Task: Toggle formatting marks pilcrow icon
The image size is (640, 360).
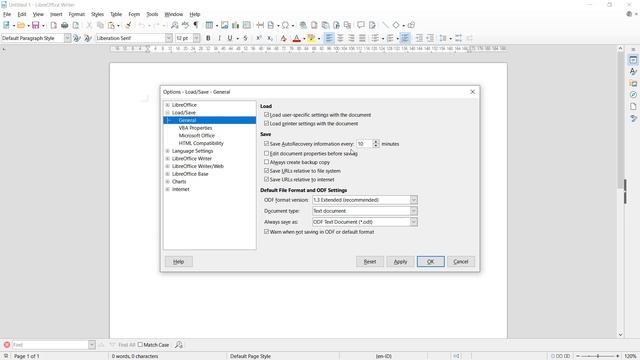Action: [x=196, y=25]
